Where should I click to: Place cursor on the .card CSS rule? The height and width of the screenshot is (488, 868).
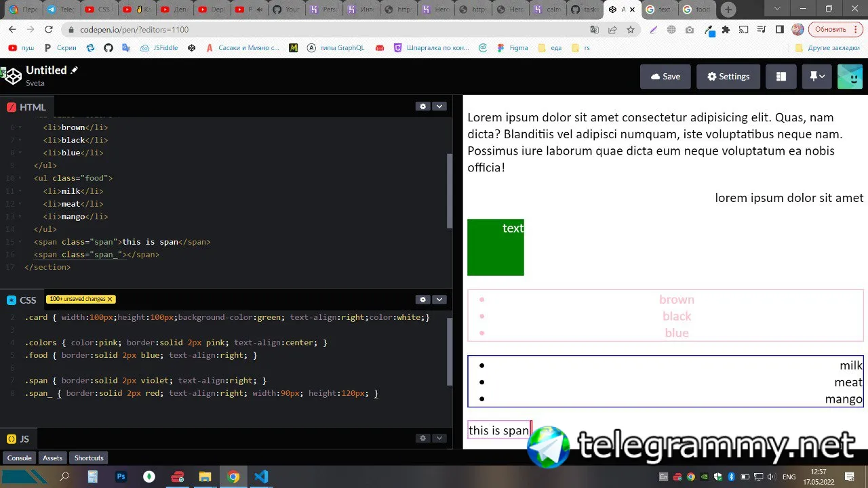227,317
